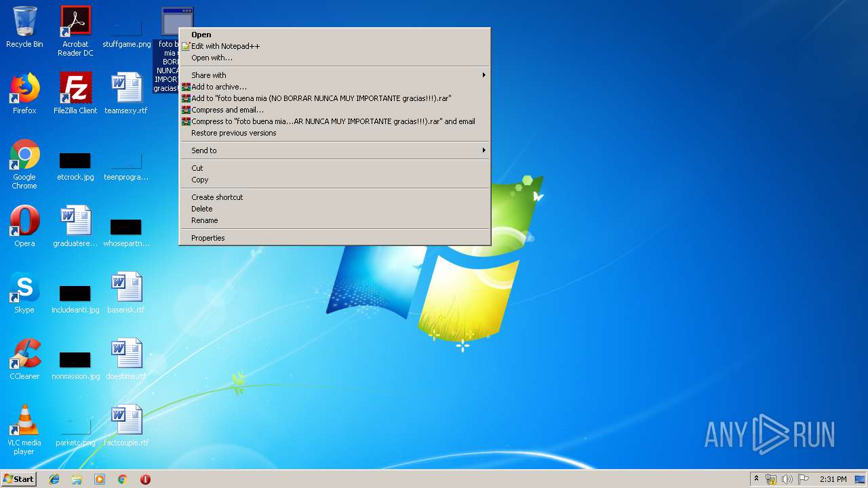Screen dimensions: 868x488
Task: Choose Cut in context menu
Action: pos(334,168)
